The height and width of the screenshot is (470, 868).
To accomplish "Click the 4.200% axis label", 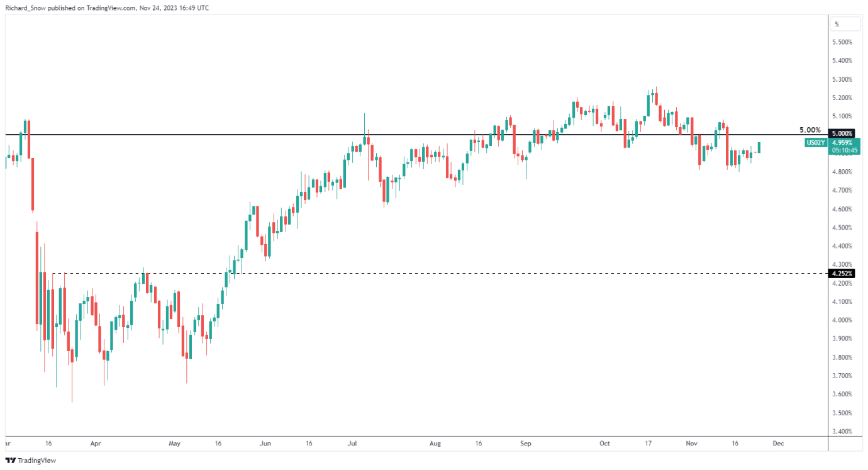I will tap(842, 283).
